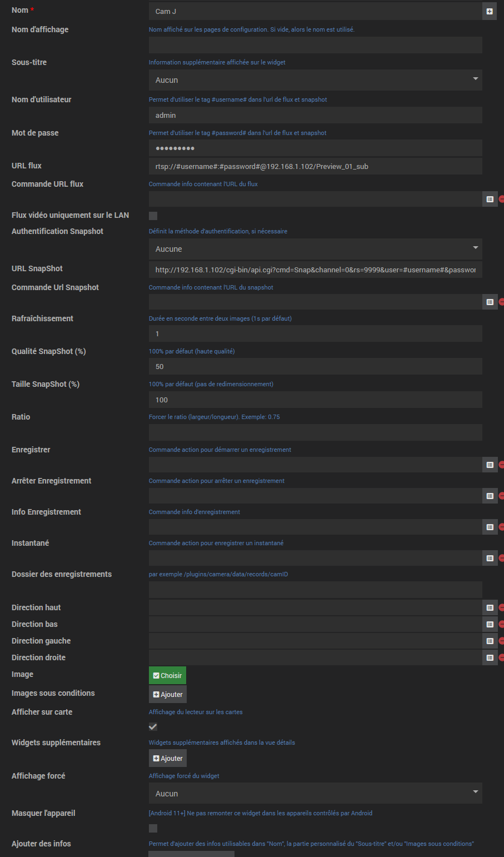504x857 pixels.
Task: Clear the Direction gauche command with red minus
Action: point(501,641)
